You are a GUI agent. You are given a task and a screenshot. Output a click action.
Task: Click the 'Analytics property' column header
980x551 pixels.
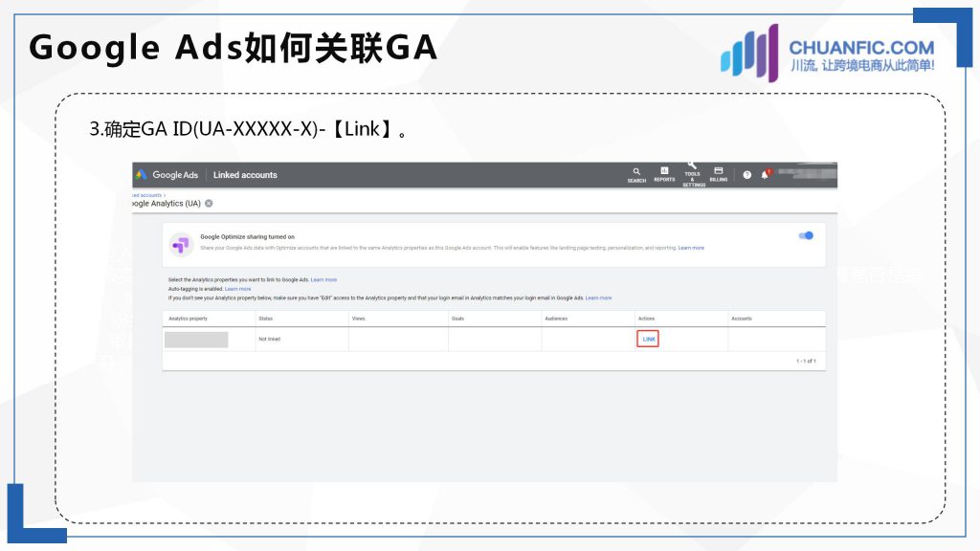(189, 319)
